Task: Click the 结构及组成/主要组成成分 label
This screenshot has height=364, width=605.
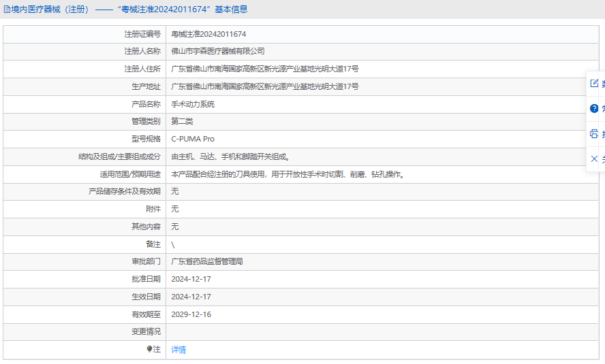Action: [120, 156]
